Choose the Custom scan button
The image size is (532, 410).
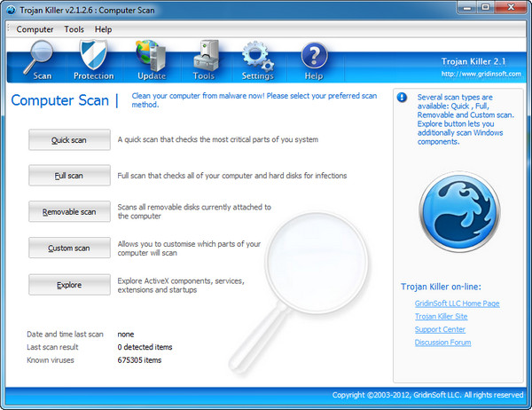click(x=69, y=248)
